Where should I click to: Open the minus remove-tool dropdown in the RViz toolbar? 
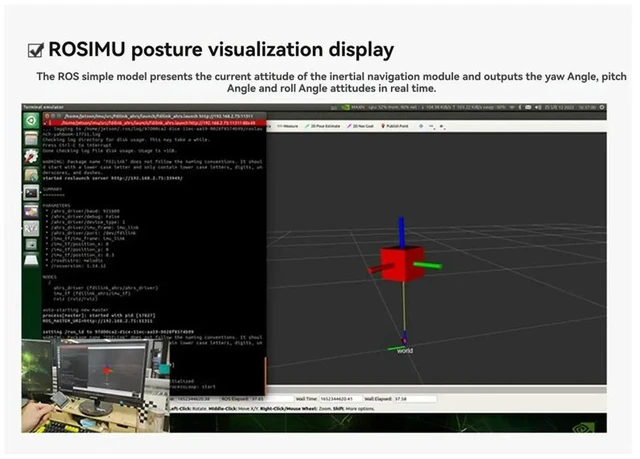[x=432, y=127]
